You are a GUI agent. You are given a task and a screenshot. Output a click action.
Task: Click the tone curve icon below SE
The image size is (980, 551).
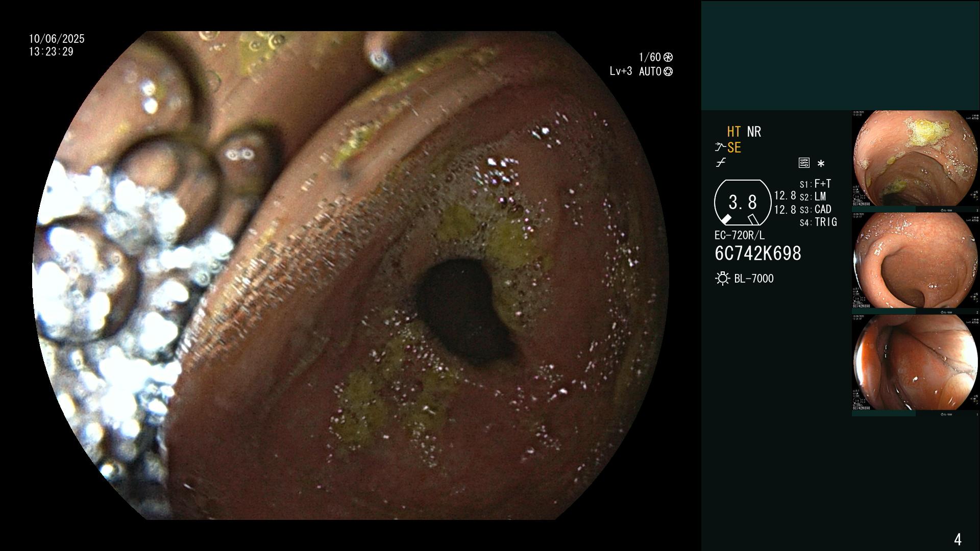click(721, 163)
